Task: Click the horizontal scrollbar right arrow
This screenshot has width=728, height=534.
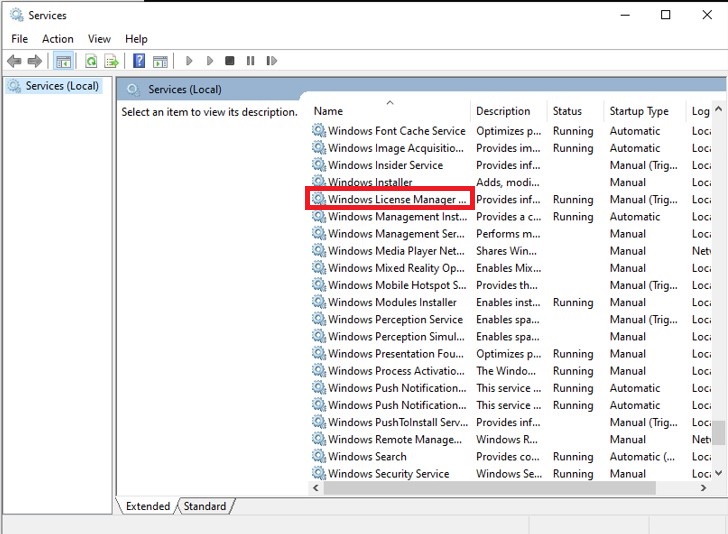Action: (703, 488)
